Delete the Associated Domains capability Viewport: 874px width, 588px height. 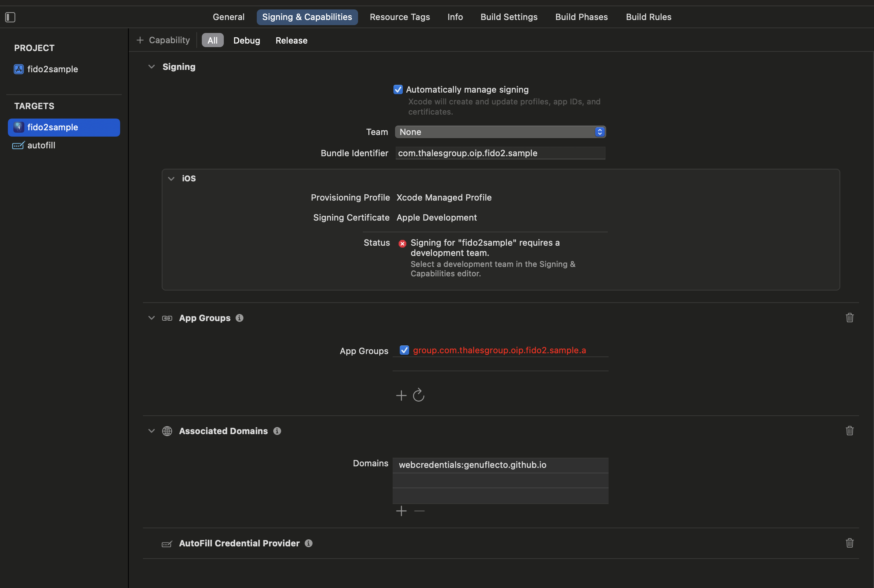(x=850, y=431)
